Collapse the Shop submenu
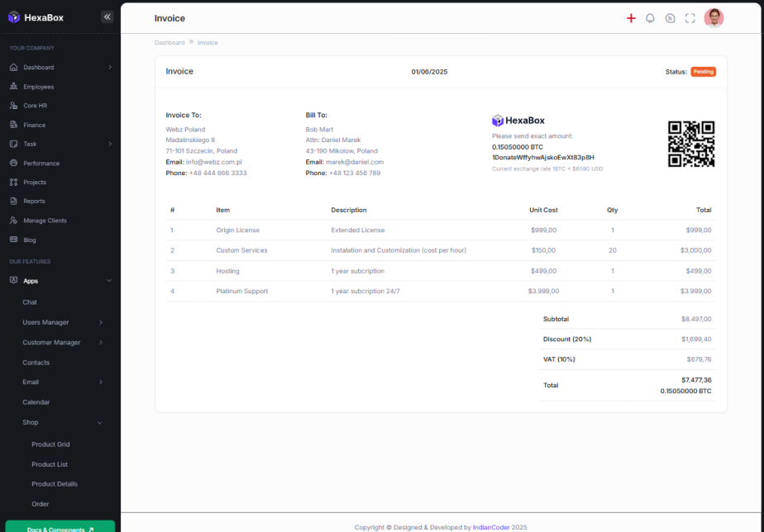This screenshot has width=764, height=532. [x=100, y=422]
